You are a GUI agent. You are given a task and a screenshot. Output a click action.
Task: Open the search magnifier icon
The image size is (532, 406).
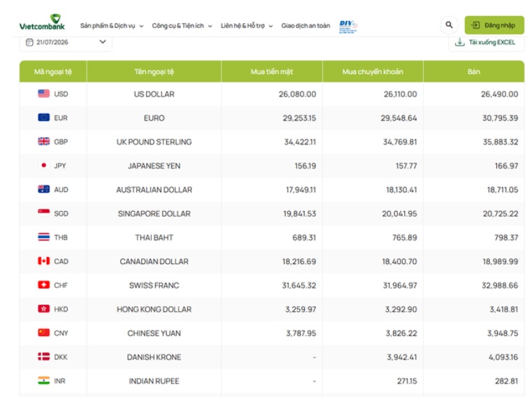[449, 24]
